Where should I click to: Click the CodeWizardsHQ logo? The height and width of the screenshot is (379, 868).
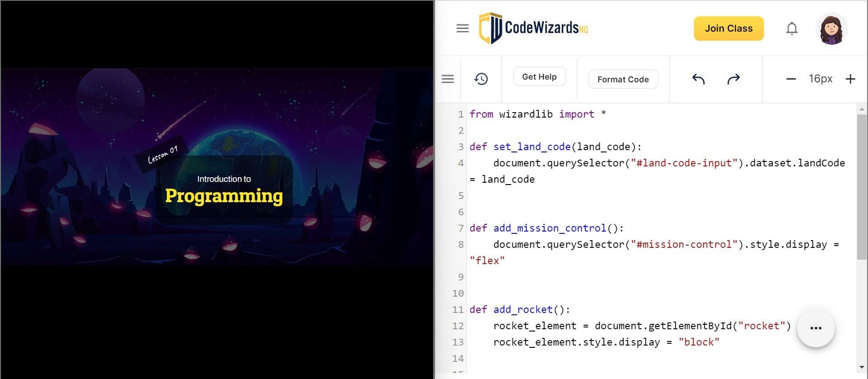pos(533,28)
